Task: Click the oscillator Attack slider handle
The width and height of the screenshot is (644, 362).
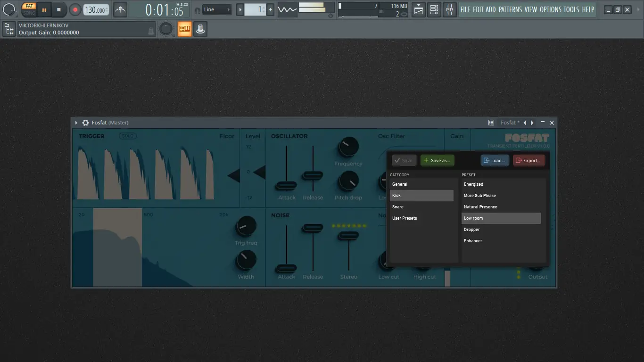Action: click(287, 185)
